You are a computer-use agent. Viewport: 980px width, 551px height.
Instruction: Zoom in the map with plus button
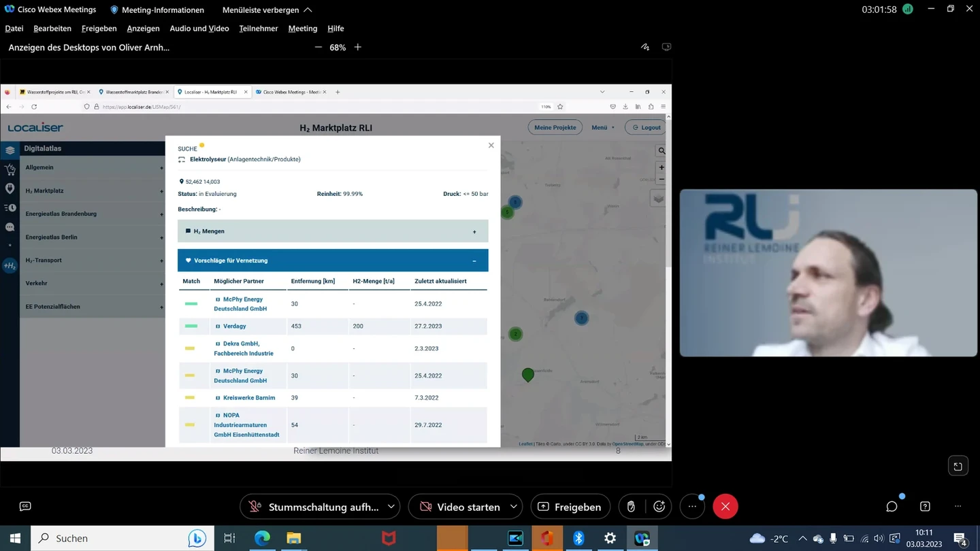pyautogui.click(x=661, y=167)
